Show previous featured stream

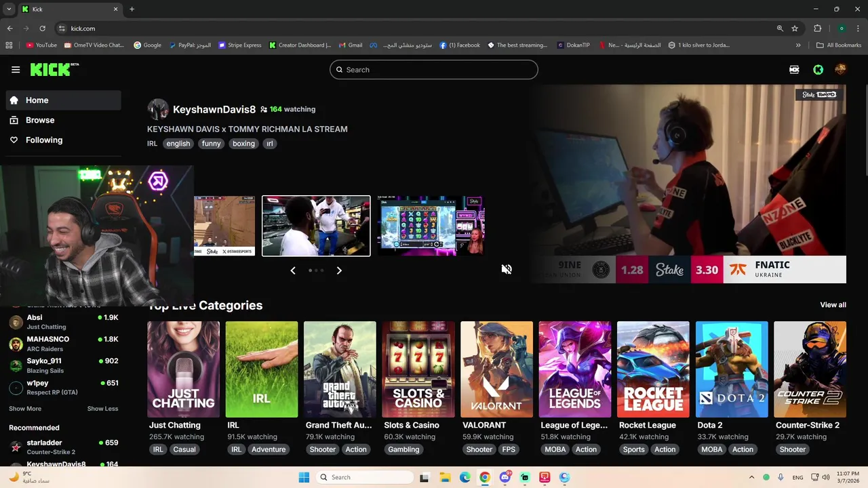293,270
